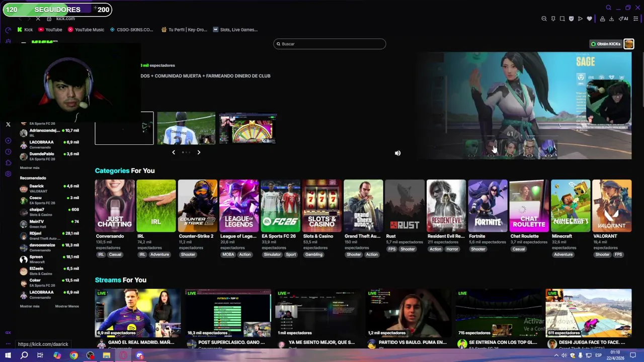Open the featured Valorant SAGE stream
644x362 pixels.
point(523,106)
